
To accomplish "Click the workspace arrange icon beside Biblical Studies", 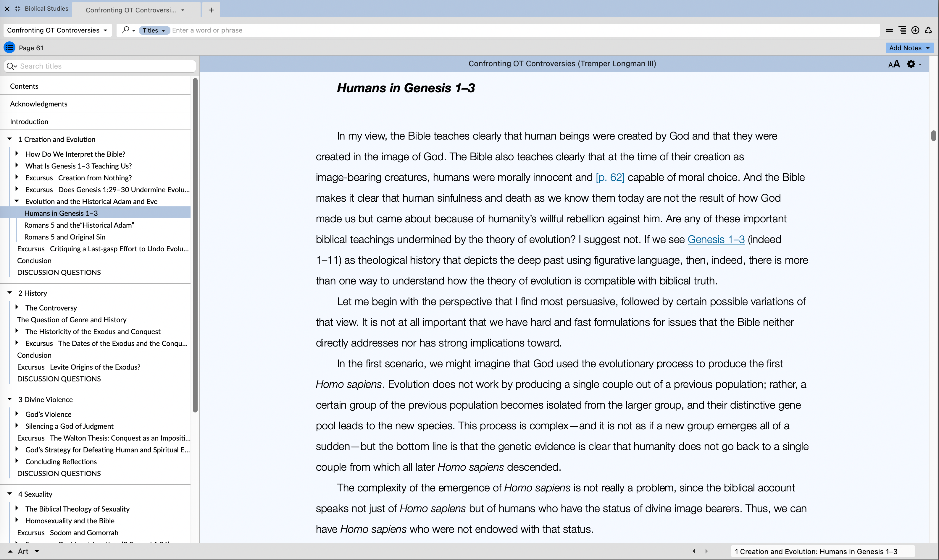I will click(x=18, y=9).
